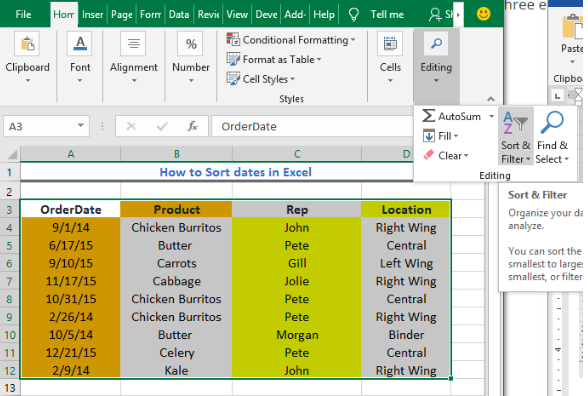Click the smiley feedback icon
588x396 pixels.
point(483,14)
